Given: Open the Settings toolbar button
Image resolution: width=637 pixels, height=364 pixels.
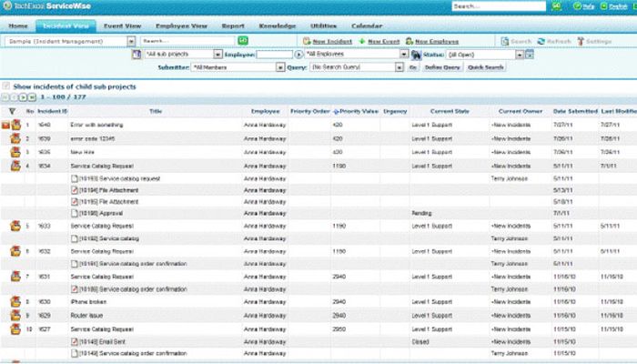Looking at the screenshot, I should 594,42.
